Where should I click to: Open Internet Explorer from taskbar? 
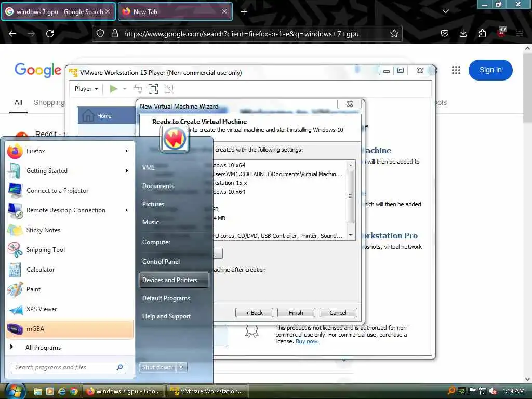click(x=62, y=391)
